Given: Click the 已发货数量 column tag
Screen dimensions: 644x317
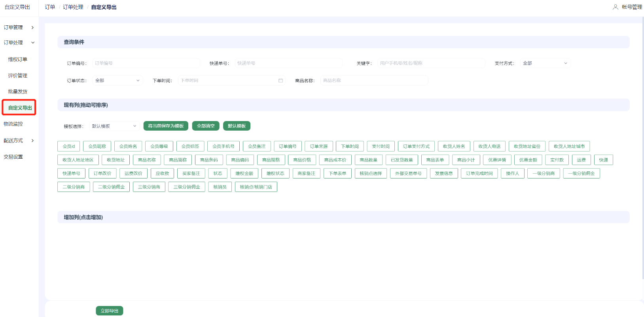Looking at the screenshot, I should click(402, 160).
